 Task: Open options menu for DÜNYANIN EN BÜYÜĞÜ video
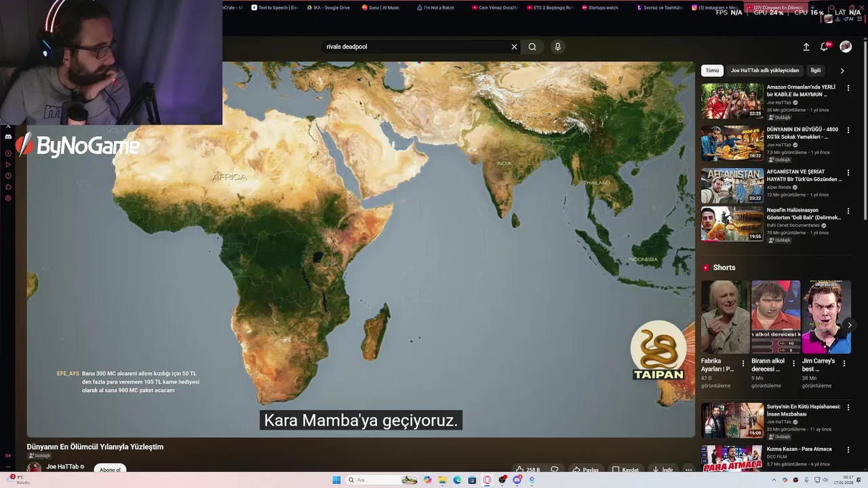point(848,130)
